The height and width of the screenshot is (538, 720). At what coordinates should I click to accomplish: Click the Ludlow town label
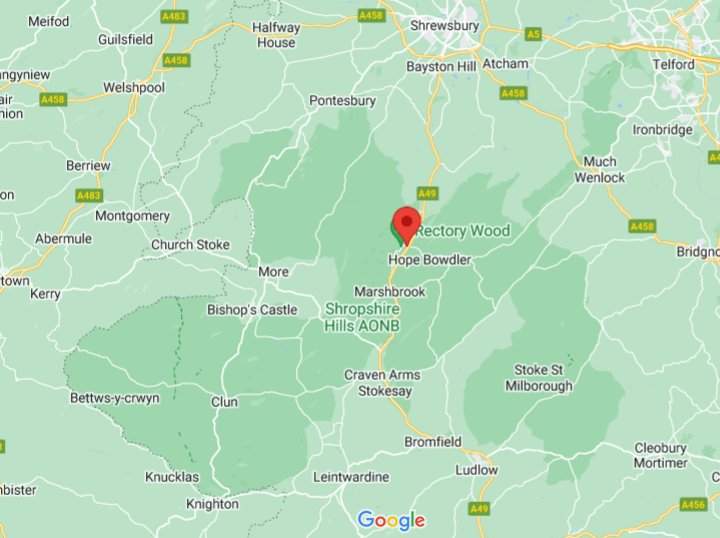(477, 470)
